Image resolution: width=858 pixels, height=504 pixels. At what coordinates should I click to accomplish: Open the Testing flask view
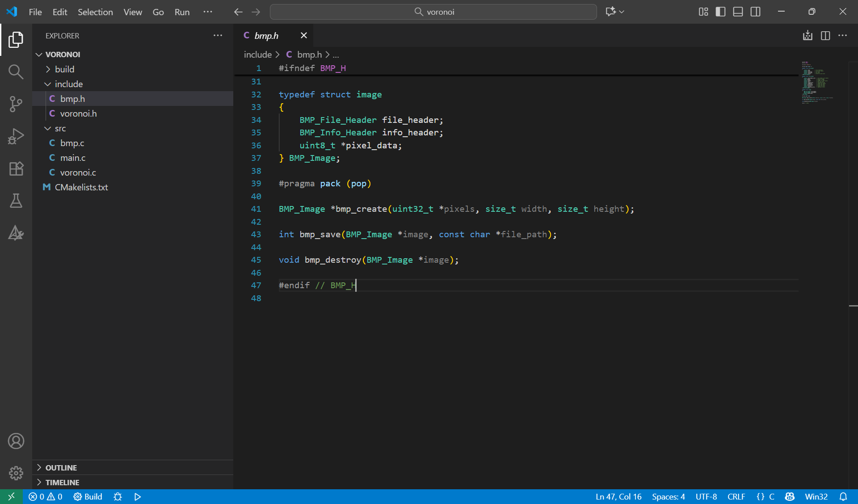16,201
